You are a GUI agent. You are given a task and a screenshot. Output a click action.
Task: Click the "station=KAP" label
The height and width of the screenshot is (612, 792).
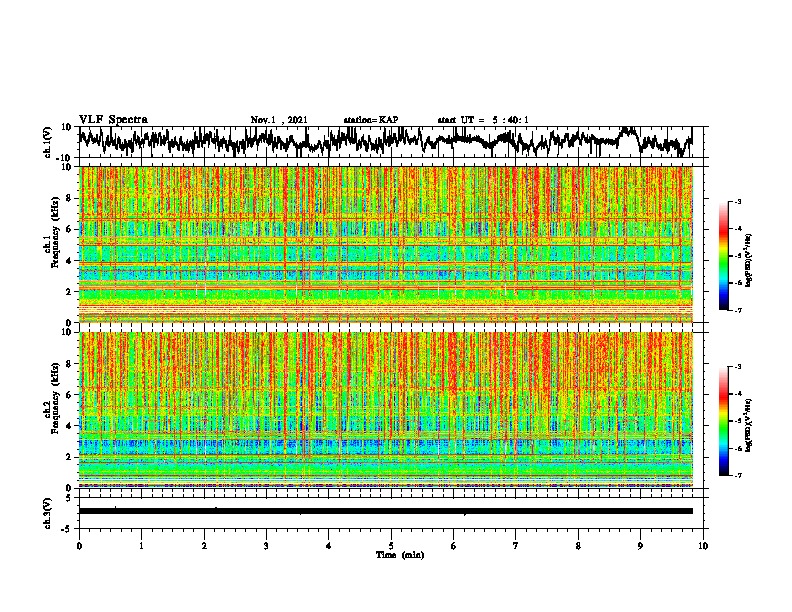[x=371, y=120]
